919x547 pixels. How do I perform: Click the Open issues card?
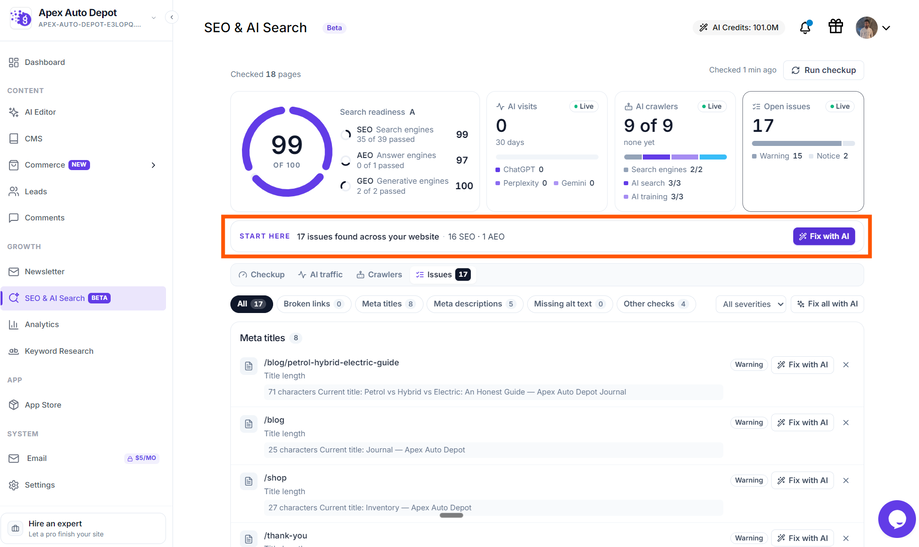(803, 151)
